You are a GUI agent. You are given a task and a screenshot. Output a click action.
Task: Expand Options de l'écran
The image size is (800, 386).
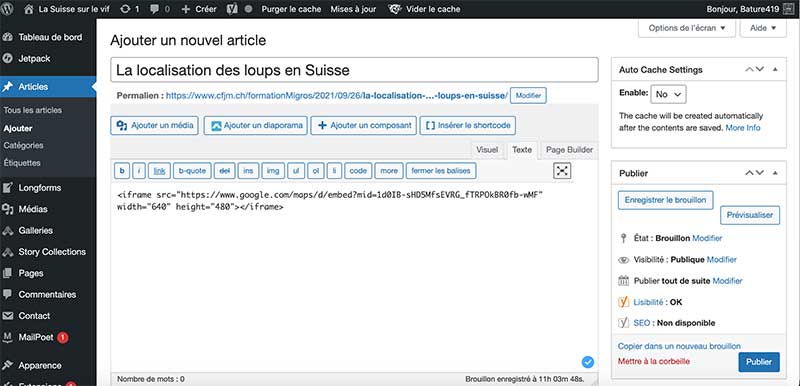pyautogui.click(x=687, y=28)
